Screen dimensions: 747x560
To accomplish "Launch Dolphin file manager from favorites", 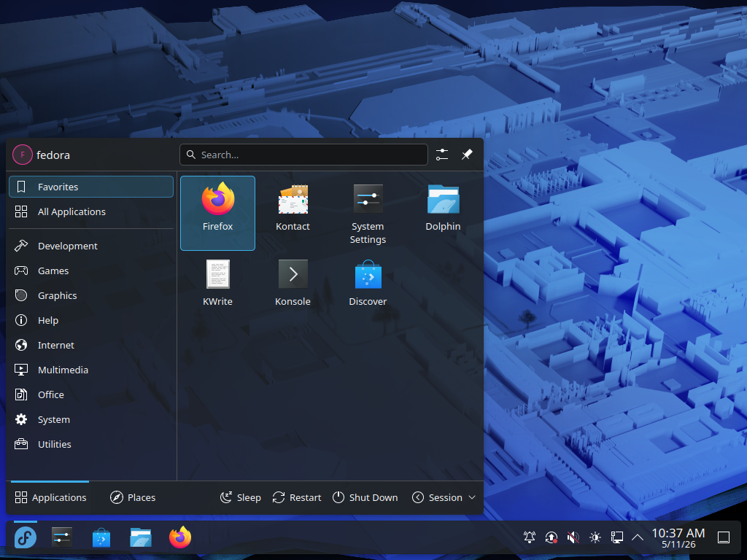I will (x=443, y=213).
